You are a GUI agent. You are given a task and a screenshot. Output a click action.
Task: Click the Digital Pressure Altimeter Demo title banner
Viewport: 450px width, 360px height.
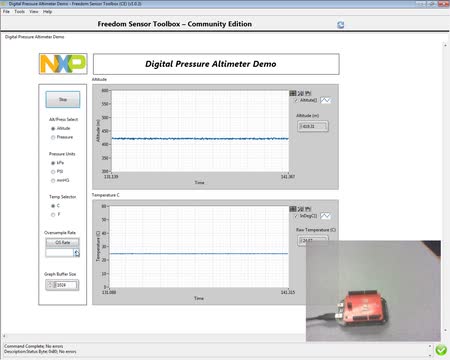coord(216,64)
